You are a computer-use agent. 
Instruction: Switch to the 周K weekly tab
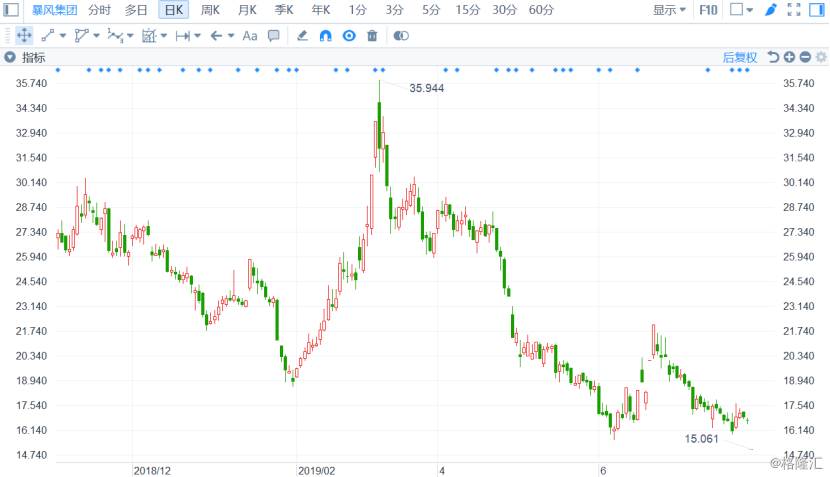pyautogui.click(x=210, y=10)
